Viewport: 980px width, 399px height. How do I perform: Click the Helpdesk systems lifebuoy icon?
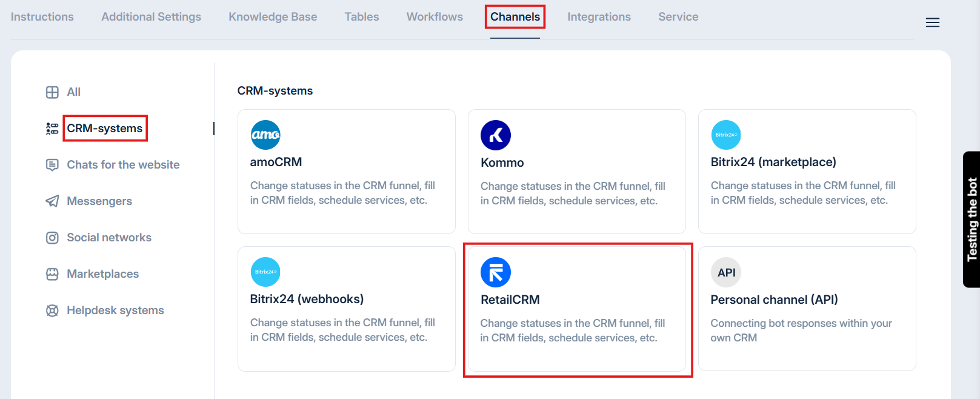[53, 310]
